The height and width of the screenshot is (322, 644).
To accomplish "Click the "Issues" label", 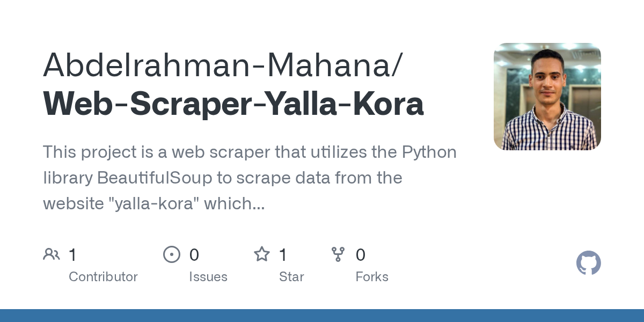I will click(208, 277).
